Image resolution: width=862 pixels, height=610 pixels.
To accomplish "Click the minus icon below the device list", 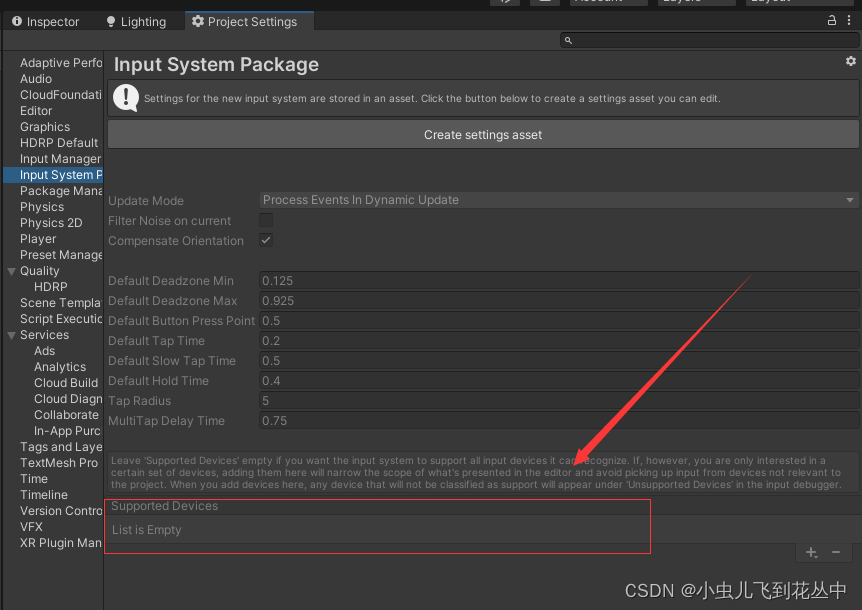I will [837, 552].
